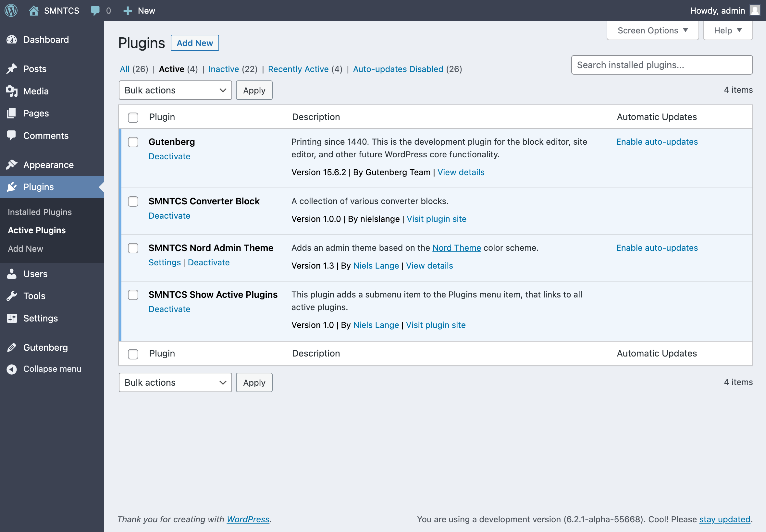Click the admin avatar in top bar
The image size is (766, 532).
tap(755, 10)
